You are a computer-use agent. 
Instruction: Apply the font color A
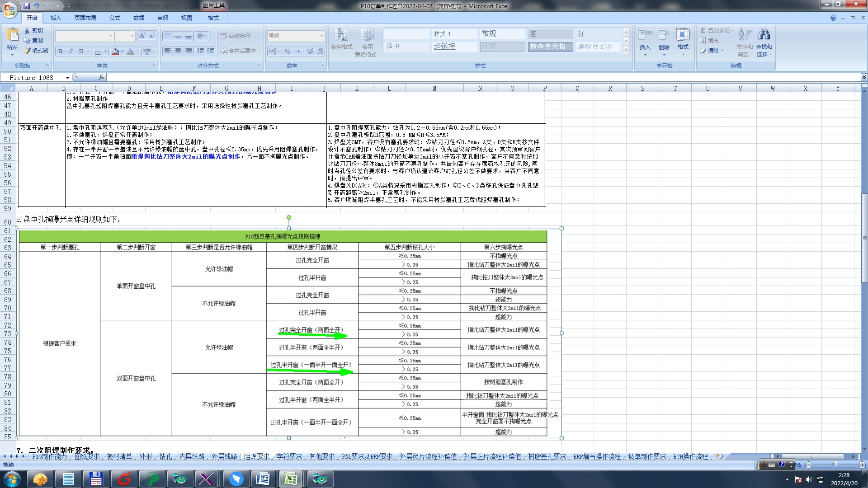click(x=131, y=52)
